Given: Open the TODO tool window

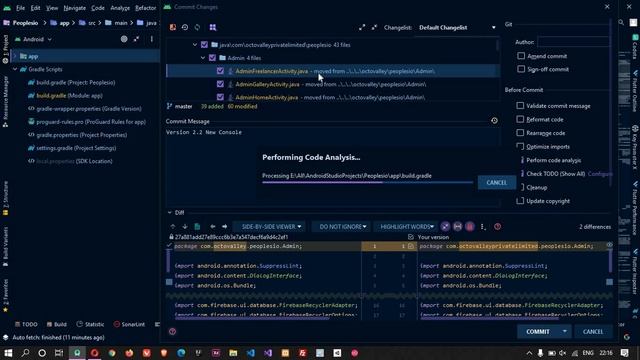Looking at the screenshot, I should 26,324.
